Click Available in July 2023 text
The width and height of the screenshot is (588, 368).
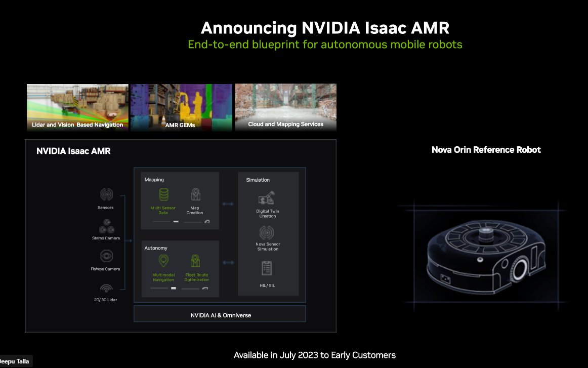315,355
